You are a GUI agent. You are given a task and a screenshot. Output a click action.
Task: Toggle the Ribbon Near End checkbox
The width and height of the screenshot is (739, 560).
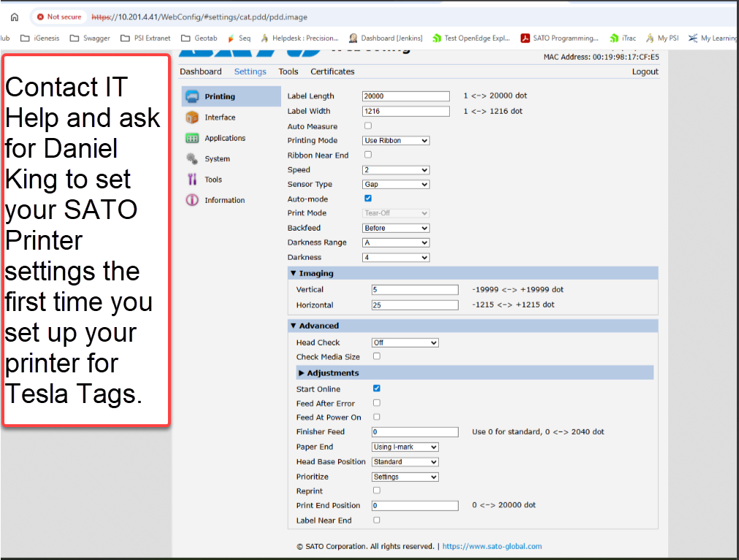[x=368, y=155]
